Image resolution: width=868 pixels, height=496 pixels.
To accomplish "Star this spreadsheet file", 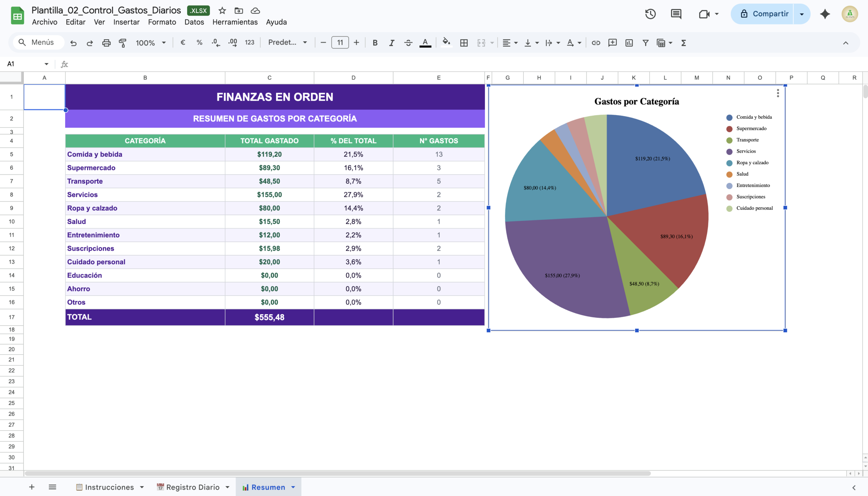I will (222, 11).
